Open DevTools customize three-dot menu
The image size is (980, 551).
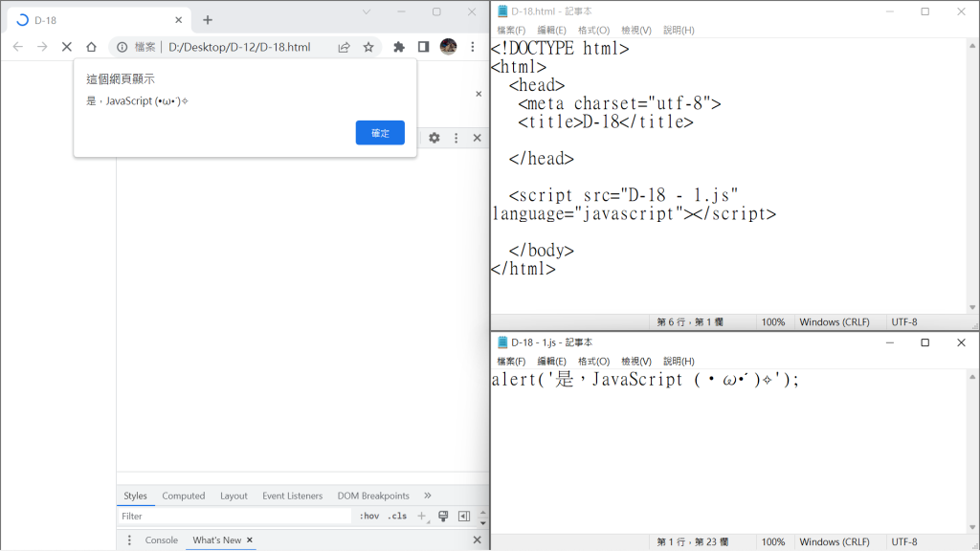pyautogui.click(x=457, y=138)
